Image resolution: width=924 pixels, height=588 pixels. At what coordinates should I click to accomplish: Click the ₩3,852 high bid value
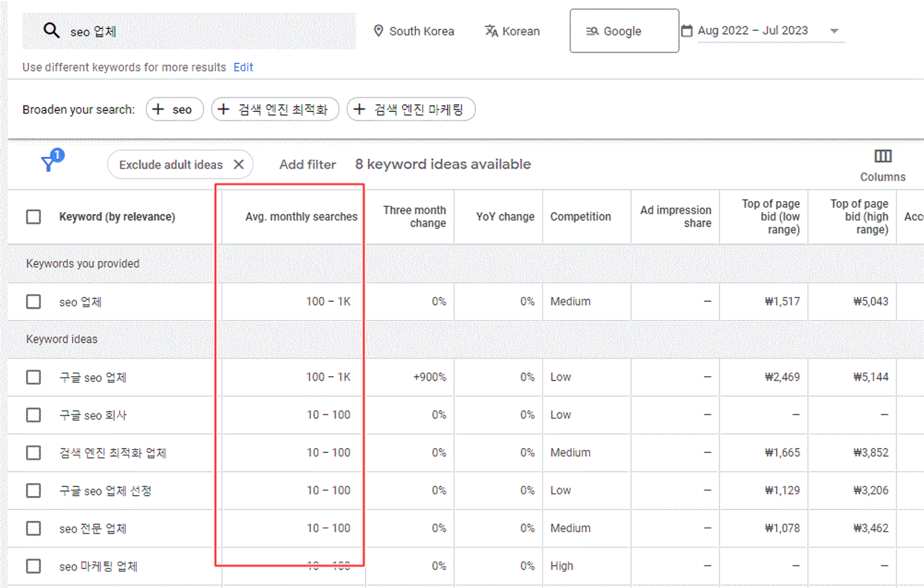click(x=871, y=452)
